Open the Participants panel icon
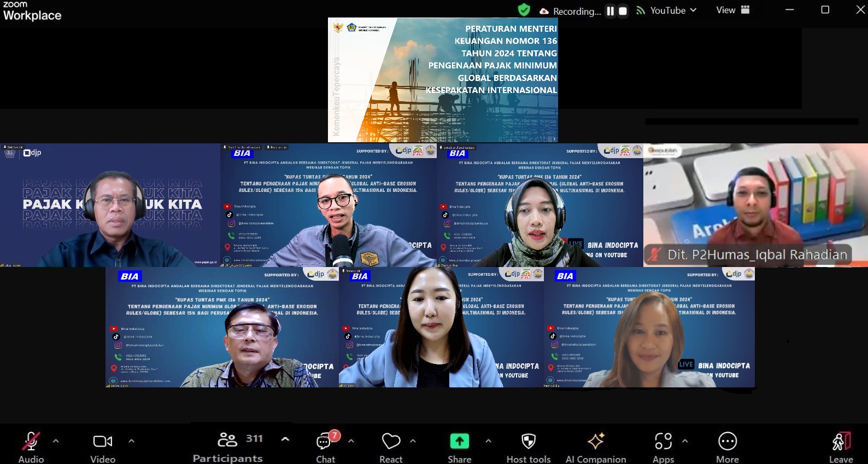This screenshot has height=464, width=868. tap(227, 439)
